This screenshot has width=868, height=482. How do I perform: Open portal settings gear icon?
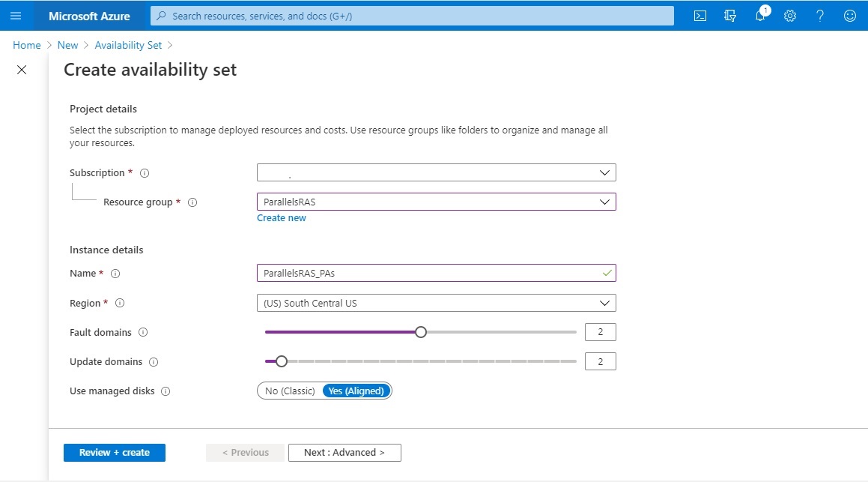click(789, 15)
